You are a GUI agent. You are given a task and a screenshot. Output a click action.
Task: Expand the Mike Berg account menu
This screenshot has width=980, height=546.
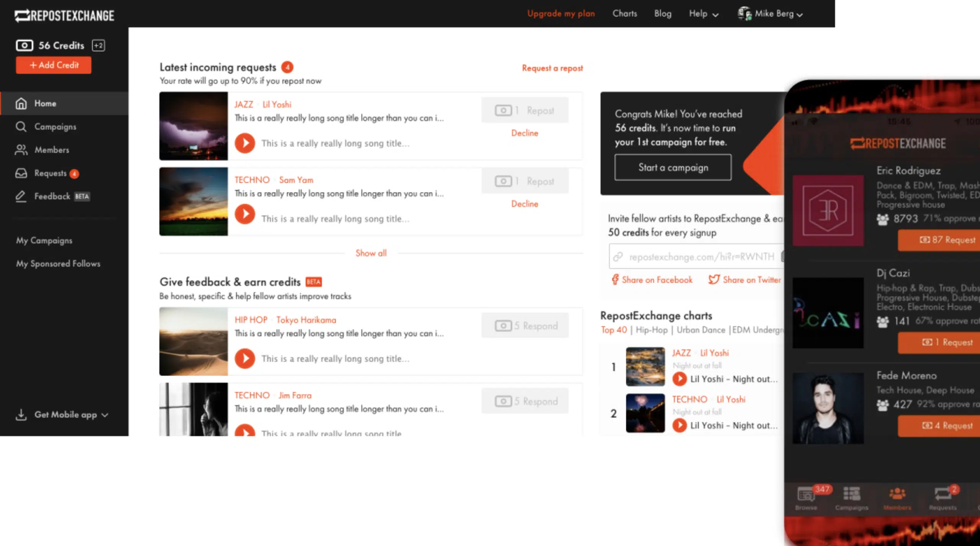pos(779,14)
